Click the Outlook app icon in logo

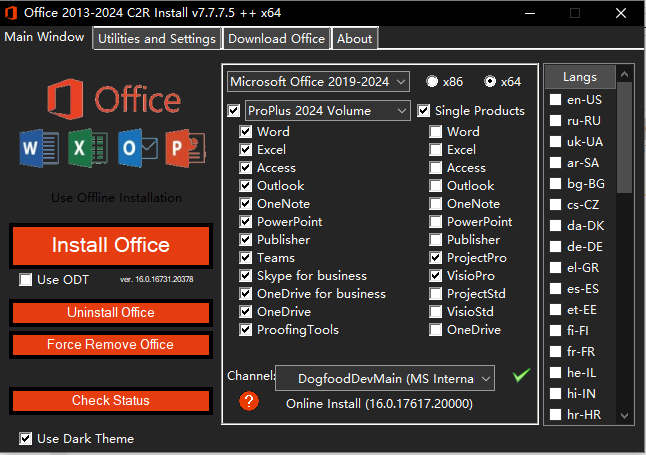(137, 148)
